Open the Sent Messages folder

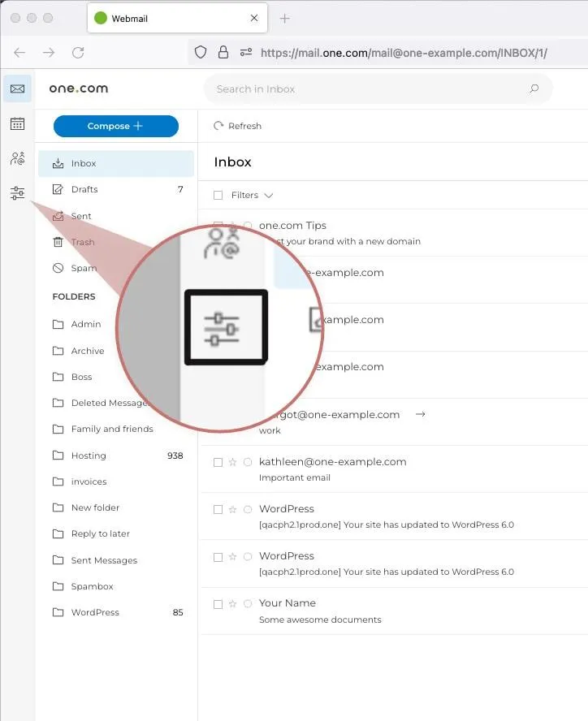[116, 560]
